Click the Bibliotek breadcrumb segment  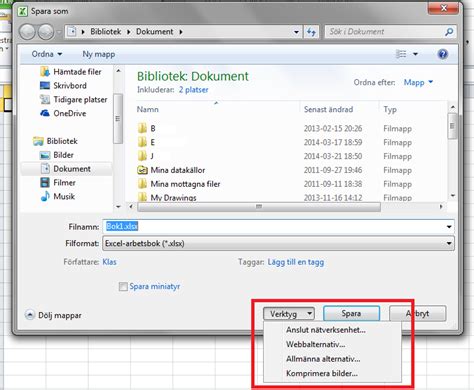coord(106,32)
